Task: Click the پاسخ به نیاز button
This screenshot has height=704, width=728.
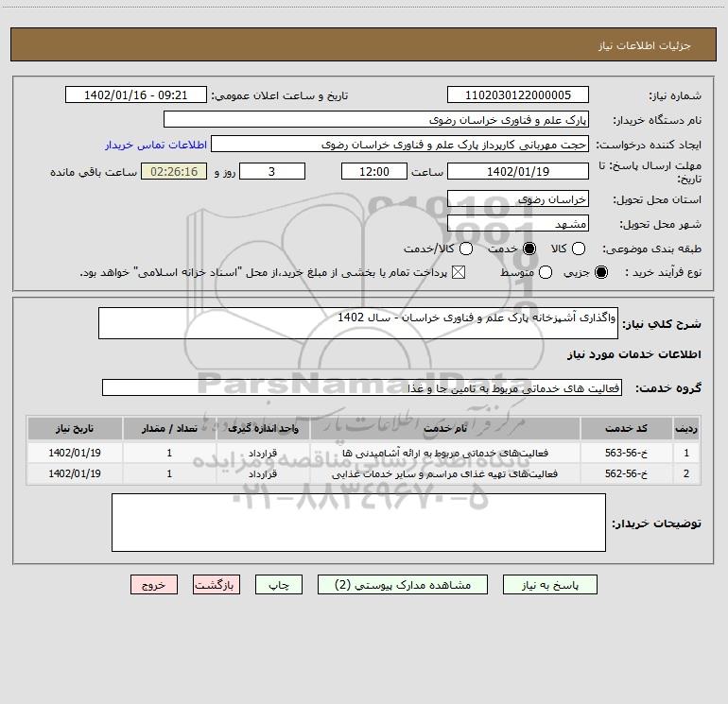Action: pos(550,585)
